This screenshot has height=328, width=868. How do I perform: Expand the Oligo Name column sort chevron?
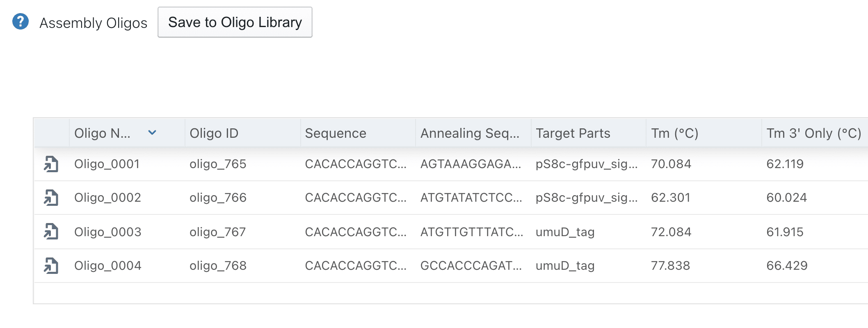[x=152, y=133]
